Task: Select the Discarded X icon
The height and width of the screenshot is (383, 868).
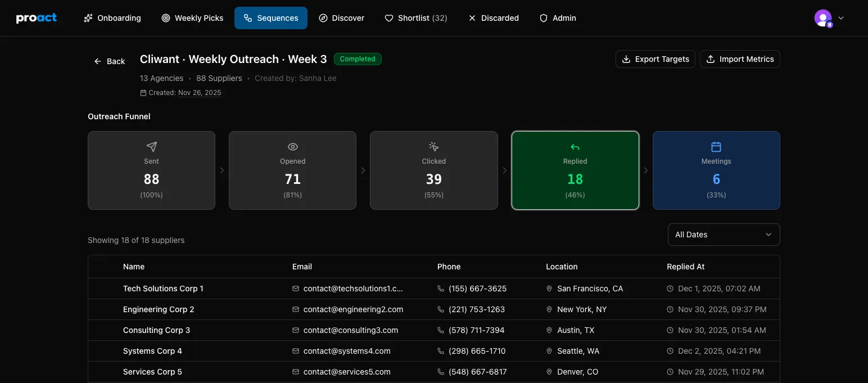Action: (x=472, y=17)
